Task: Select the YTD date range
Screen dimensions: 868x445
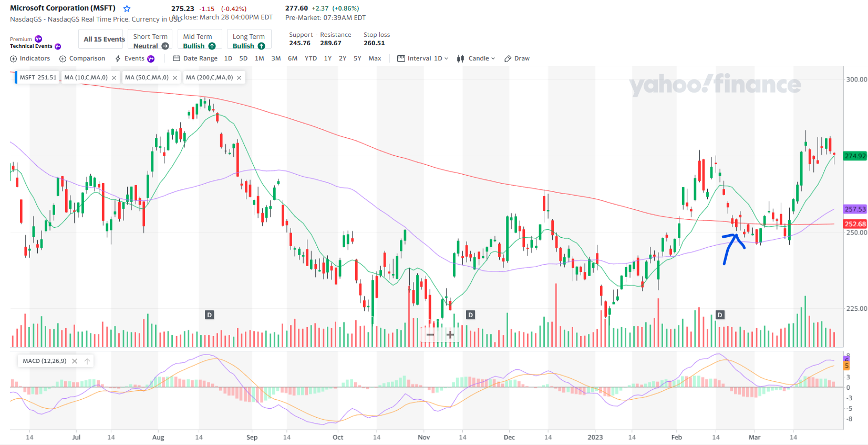Action: tap(311, 58)
